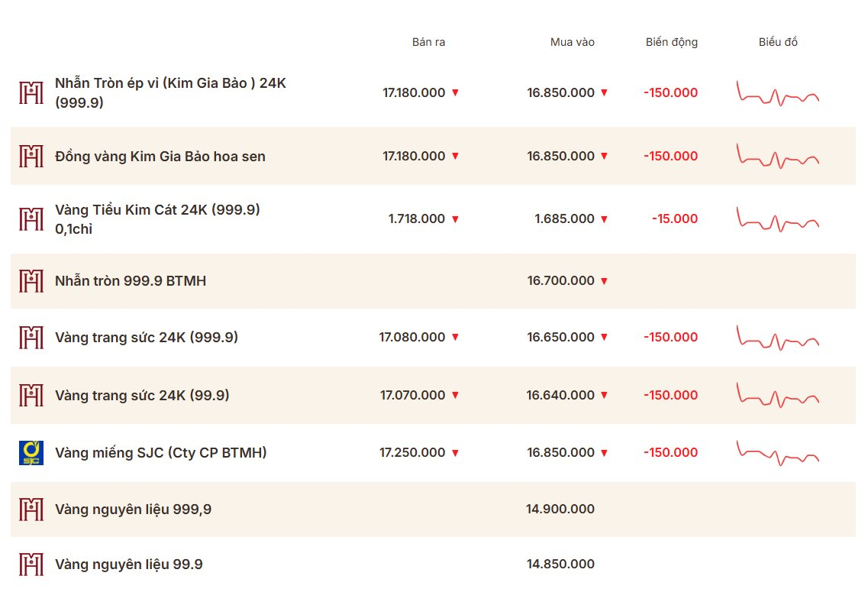This screenshot has height=592, width=868.
Task: Click the 14.900.000 buy price
Action: point(560,510)
